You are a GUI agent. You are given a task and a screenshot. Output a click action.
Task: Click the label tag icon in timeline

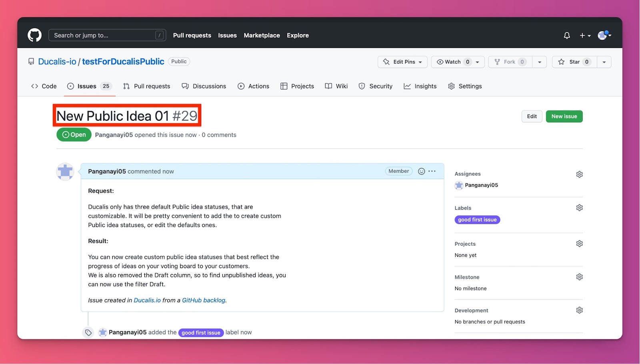click(x=88, y=332)
